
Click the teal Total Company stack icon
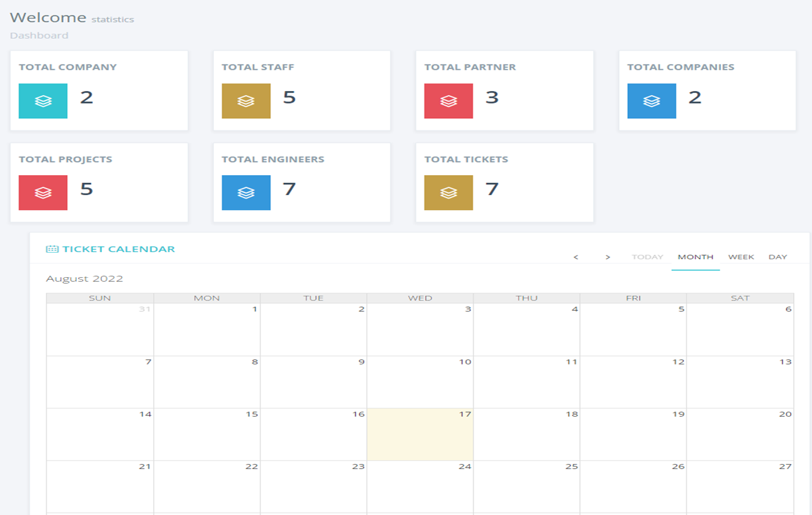pyautogui.click(x=43, y=101)
